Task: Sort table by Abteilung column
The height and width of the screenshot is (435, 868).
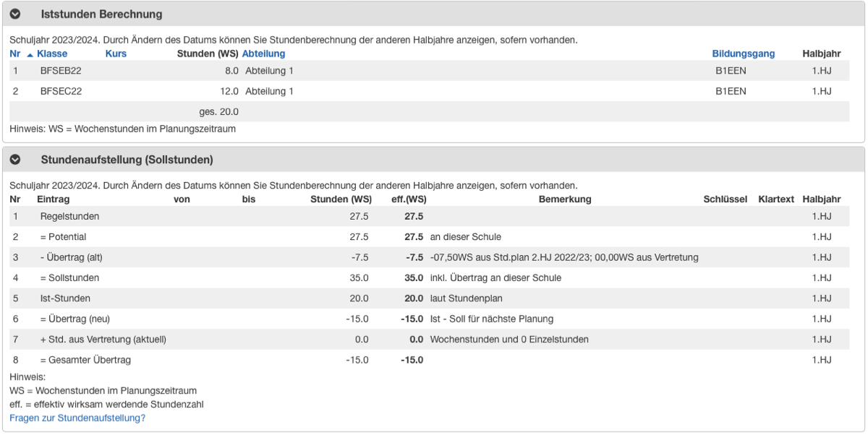Action: pos(264,53)
